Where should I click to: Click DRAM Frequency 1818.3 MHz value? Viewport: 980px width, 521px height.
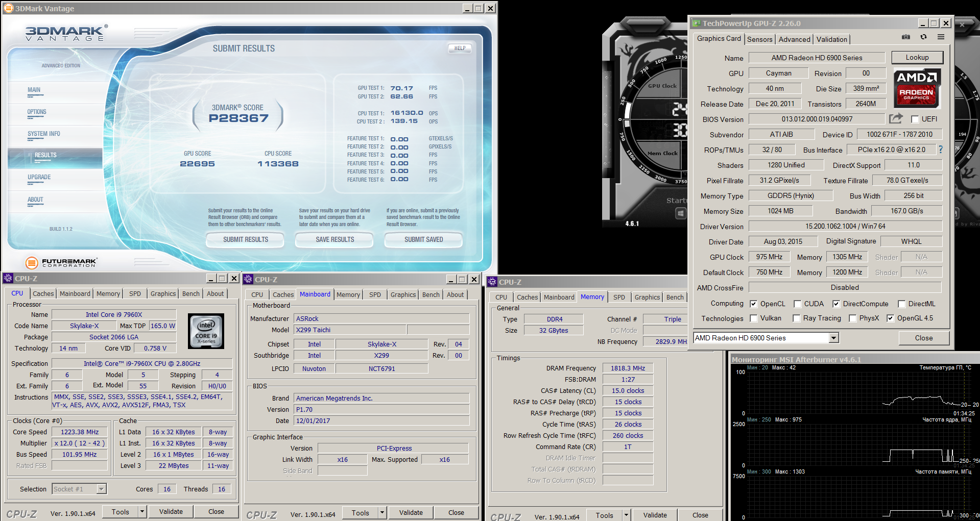click(628, 368)
